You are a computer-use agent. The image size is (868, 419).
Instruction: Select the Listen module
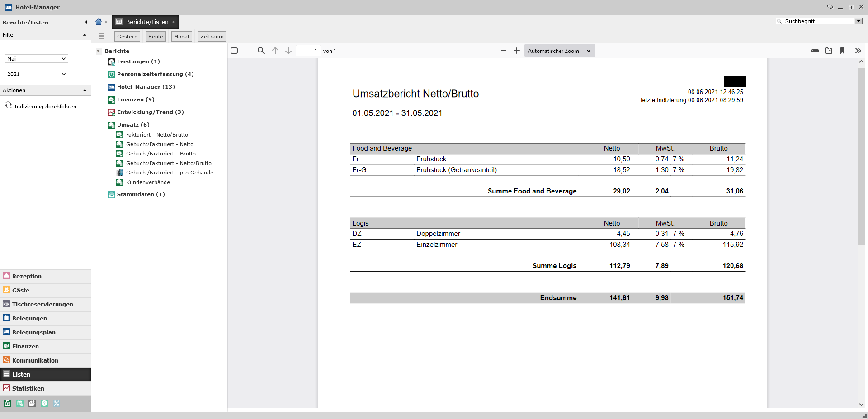click(46, 374)
